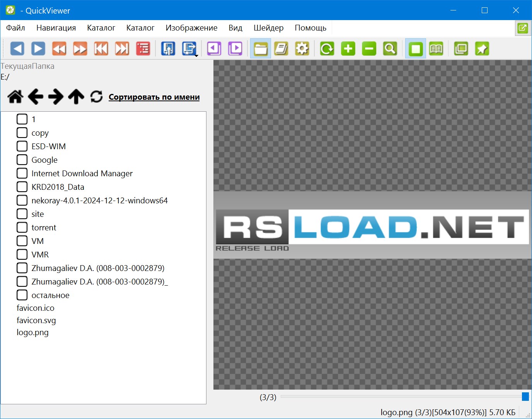532x419 pixels.
Task: Open the Шейдер menu
Action: point(269,28)
